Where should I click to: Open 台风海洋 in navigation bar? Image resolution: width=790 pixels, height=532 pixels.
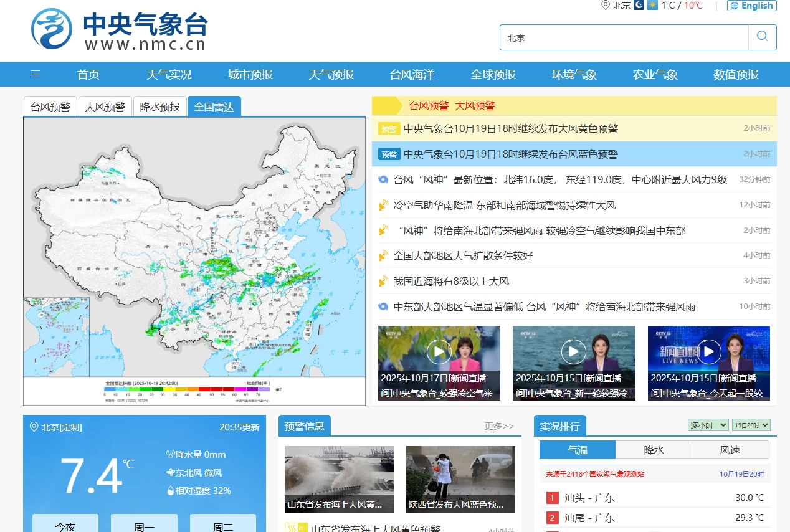tap(412, 74)
